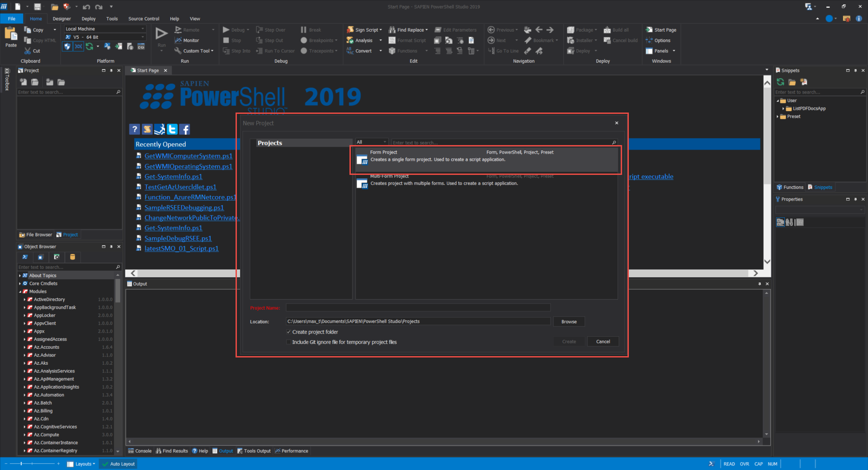Pin the Output panel
Screen dimensions: 868x470
point(759,284)
